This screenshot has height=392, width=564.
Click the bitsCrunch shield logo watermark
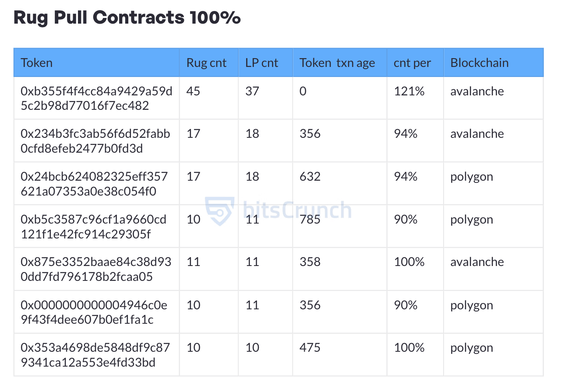pyautogui.click(x=220, y=211)
